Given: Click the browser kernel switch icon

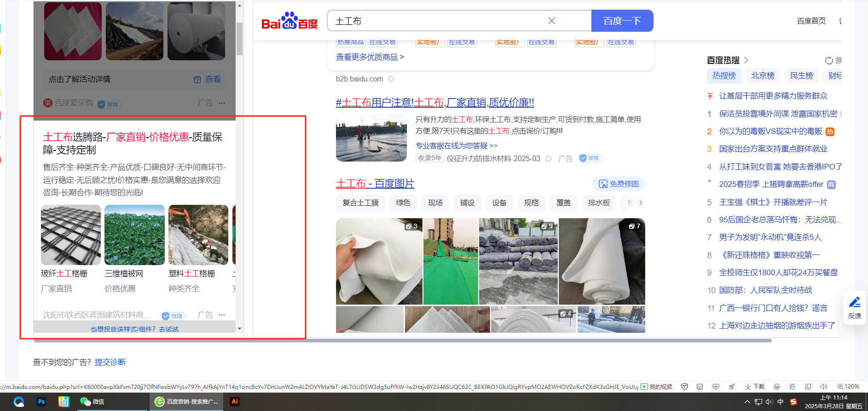Looking at the screenshot, I should (x=793, y=387).
